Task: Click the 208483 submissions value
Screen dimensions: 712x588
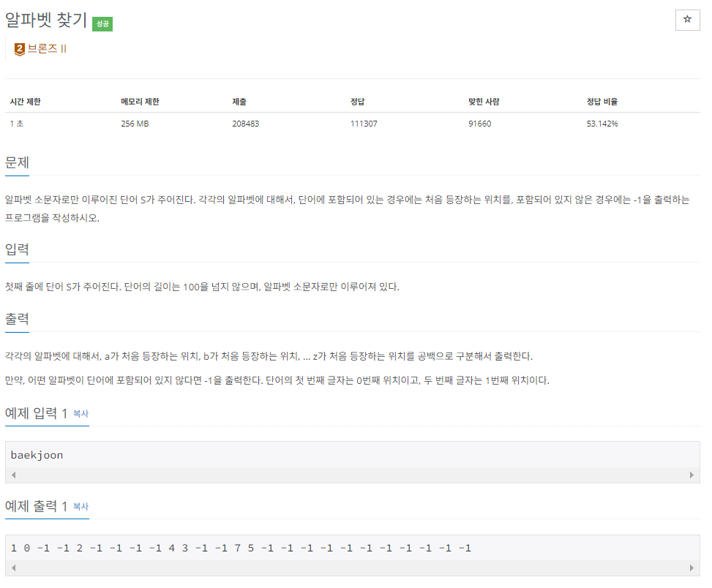Action: [x=246, y=124]
